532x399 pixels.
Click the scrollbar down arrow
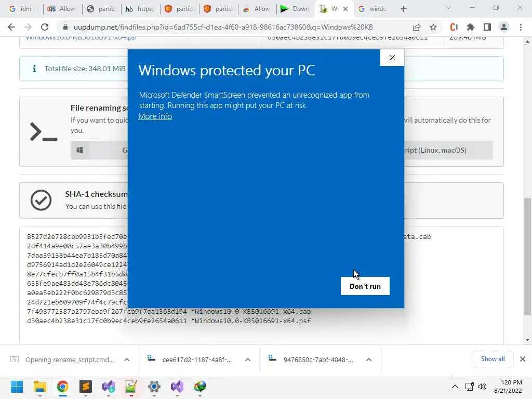(x=528, y=340)
